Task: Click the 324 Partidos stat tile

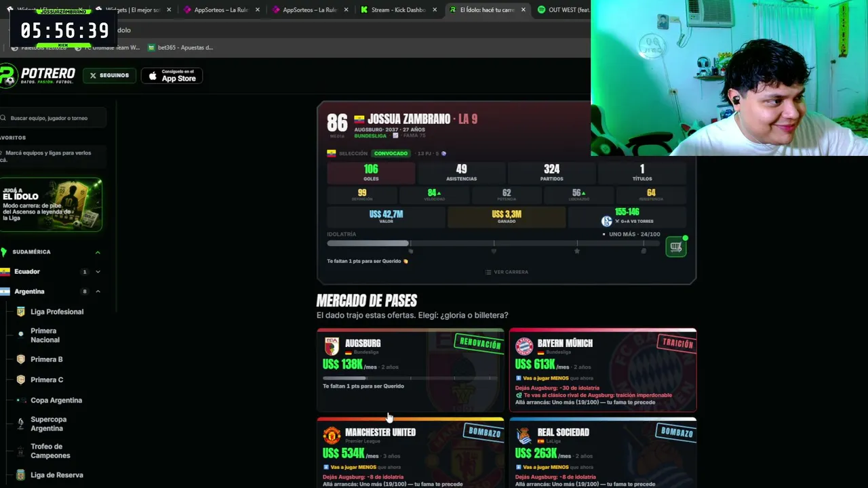Action: click(551, 173)
